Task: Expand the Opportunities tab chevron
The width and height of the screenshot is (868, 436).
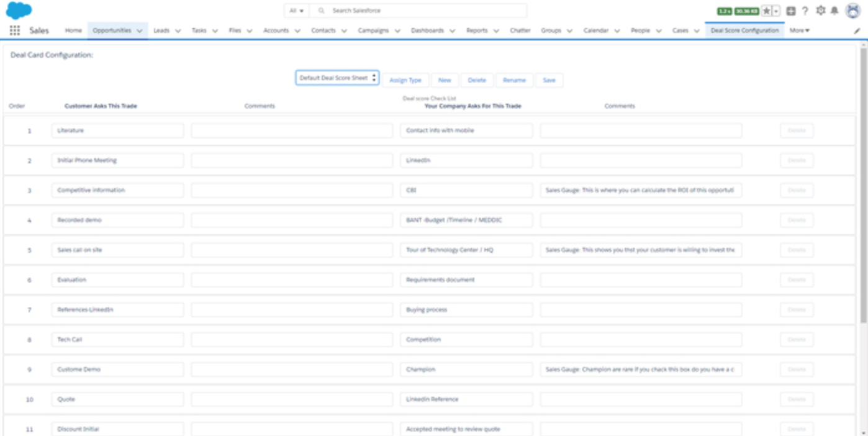Action: [x=140, y=30]
